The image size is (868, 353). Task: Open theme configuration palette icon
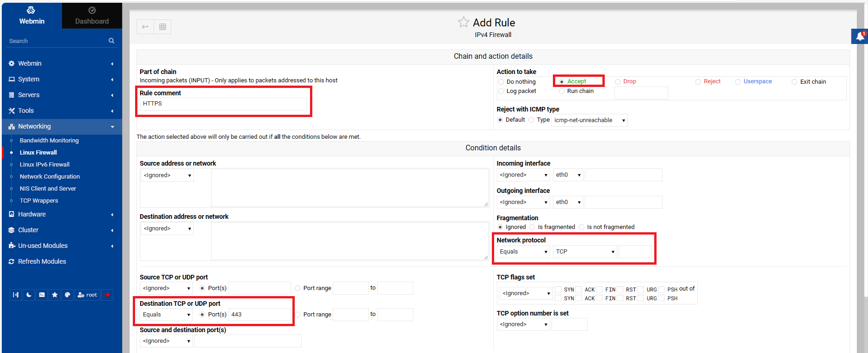(x=68, y=295)
